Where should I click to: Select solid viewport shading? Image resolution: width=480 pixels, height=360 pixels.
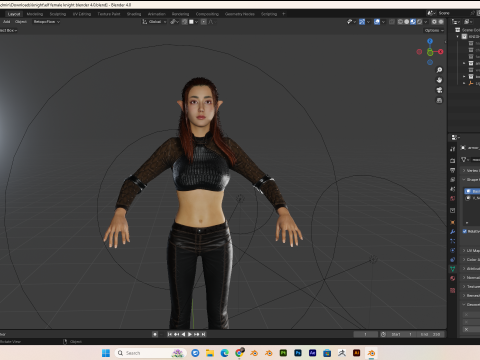click(x=406, y=22)
